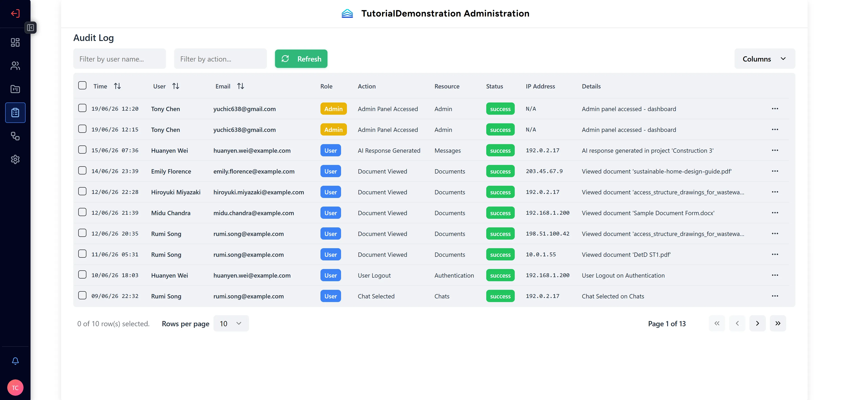Screen dimensions: 868x400
Task: Expand the Columns dropdown
Action: point(765,59)
